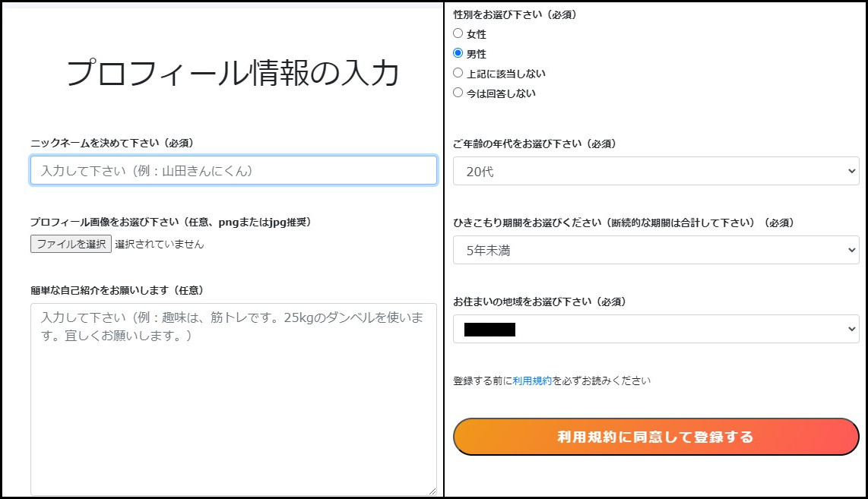Click the プロフィール画像をお選び下さい label

pos(171,223)
